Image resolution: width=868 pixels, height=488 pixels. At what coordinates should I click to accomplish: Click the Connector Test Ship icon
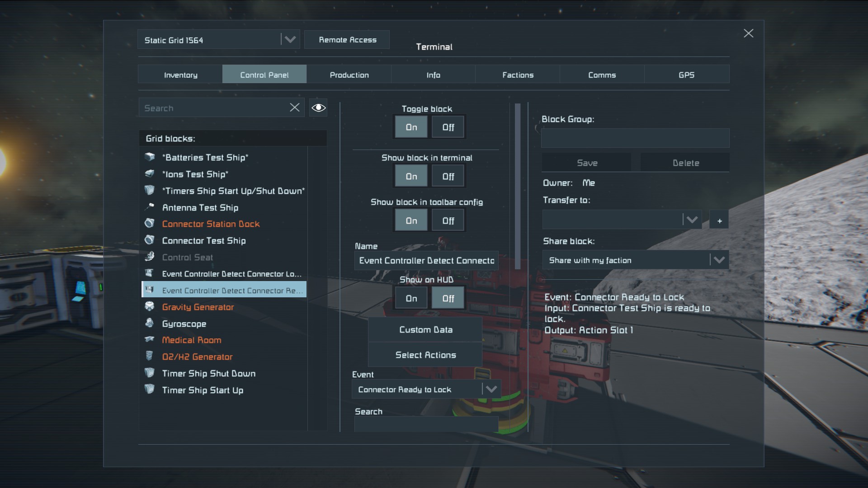tap(150, 240)
